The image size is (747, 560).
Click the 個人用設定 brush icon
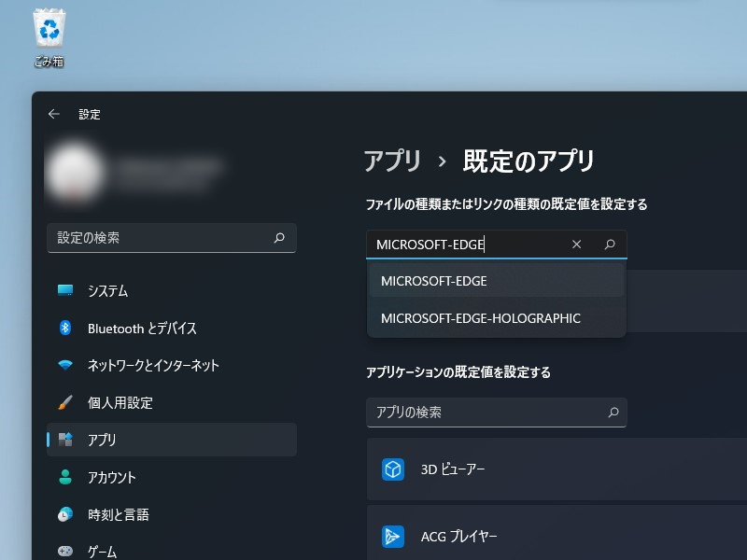(x=65, y=402)
